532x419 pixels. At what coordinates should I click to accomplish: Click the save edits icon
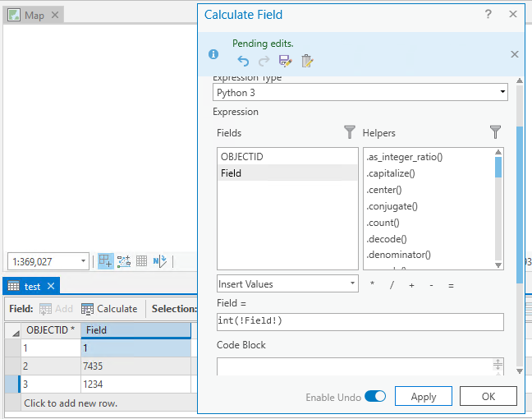[285, 60]
